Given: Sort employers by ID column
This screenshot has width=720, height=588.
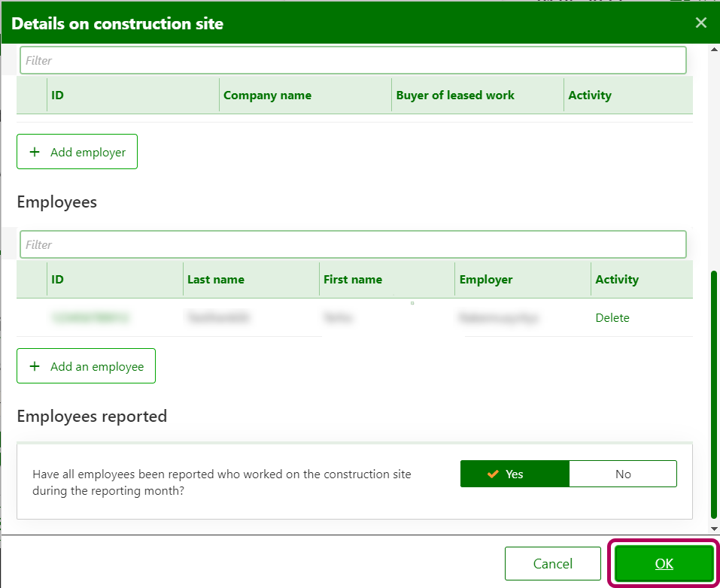Looking at the screenshot, I should tap(57, 95).
